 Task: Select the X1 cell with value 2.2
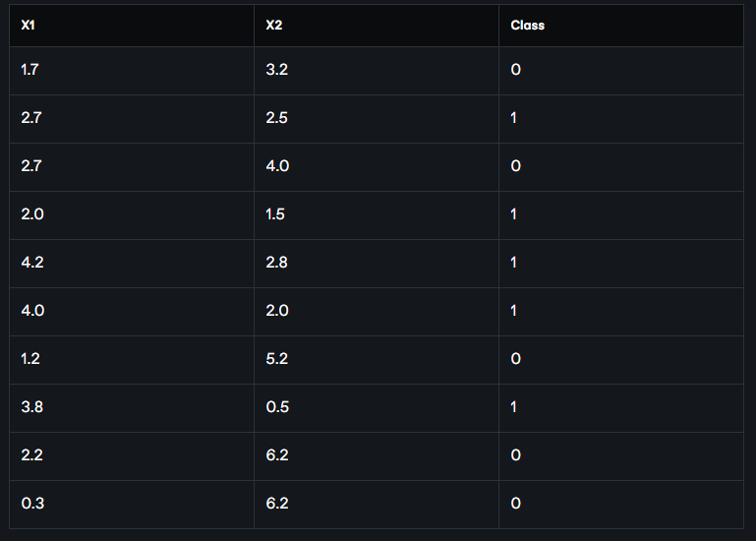[x=31, y=455]
